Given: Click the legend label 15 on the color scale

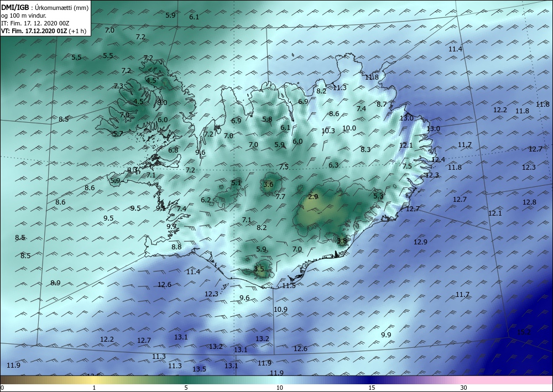Looking at the screenshot, I should pyautogui.click(x=372, y=388).
